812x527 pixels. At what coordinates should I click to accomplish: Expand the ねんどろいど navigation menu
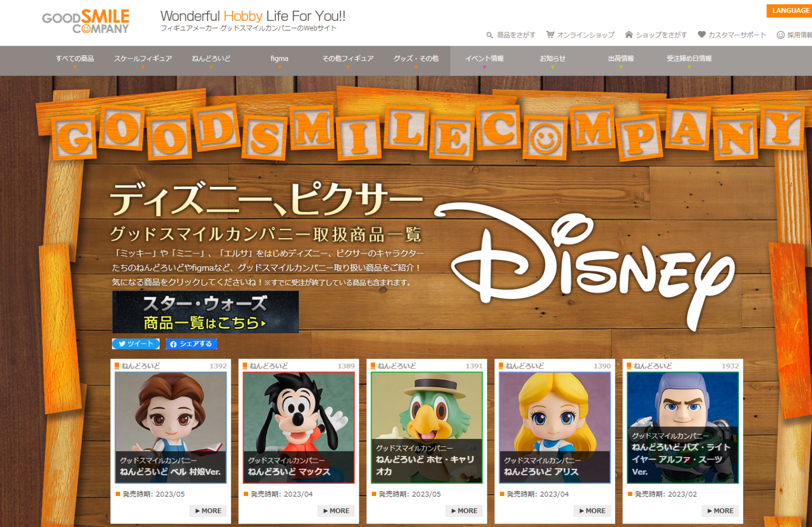(211, 59)
